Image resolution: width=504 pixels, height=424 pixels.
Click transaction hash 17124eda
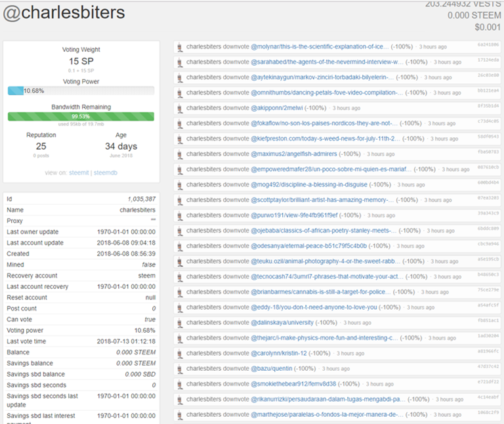point(488,60)
